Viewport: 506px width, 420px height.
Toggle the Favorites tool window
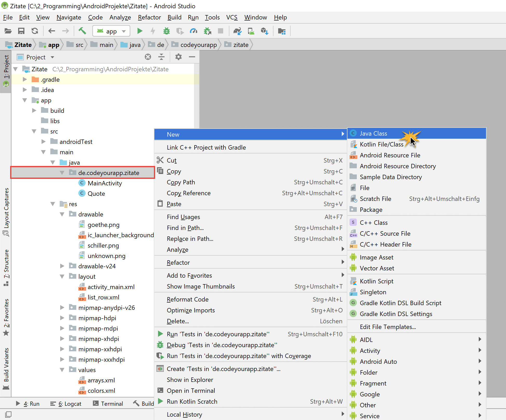6,317
